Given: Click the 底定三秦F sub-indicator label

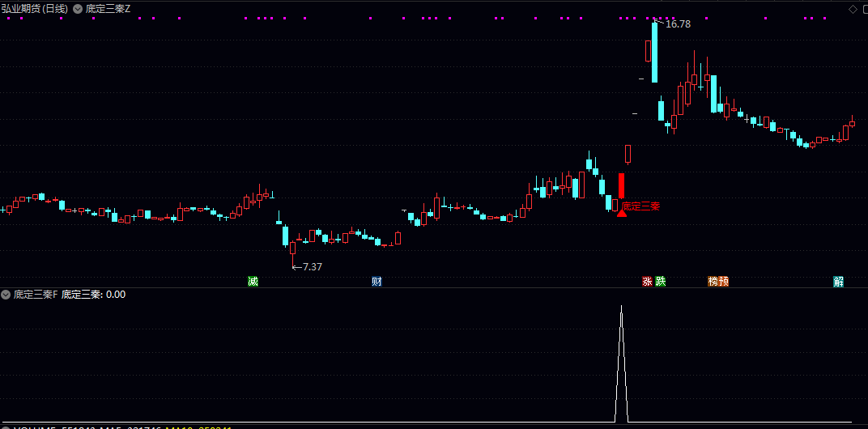Looking at the screenshot, I should coord(36,295).
